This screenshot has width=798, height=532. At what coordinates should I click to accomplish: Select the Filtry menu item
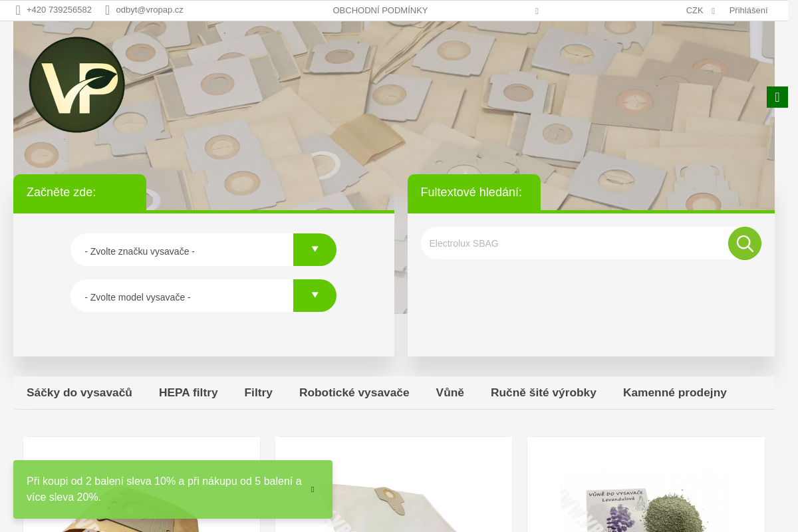coord(258,392)
